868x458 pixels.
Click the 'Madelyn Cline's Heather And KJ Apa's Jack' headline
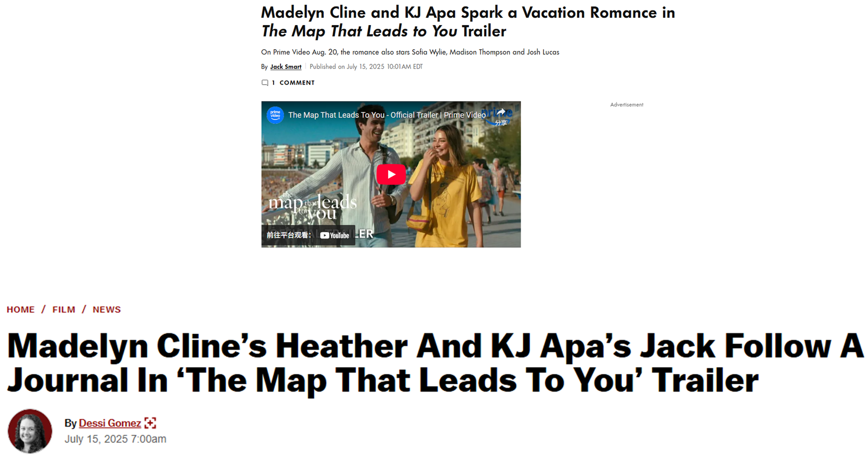click(435, 363)
